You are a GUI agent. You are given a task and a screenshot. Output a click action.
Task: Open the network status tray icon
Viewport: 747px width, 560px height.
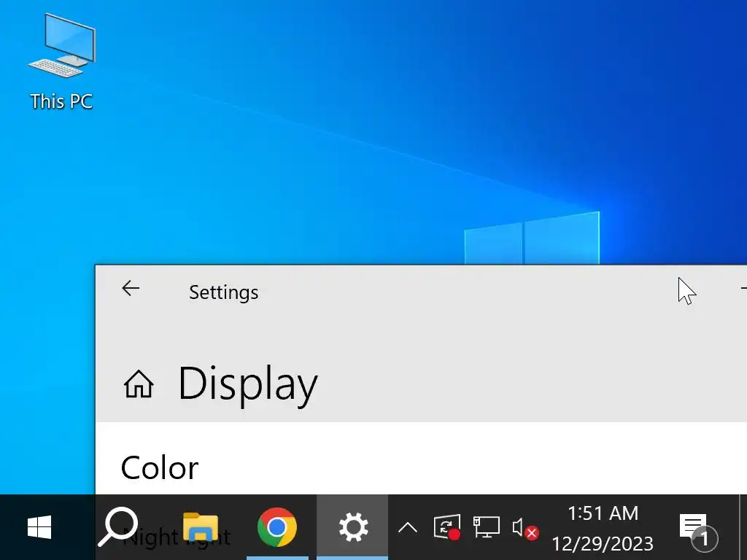[x=487, y=527]
